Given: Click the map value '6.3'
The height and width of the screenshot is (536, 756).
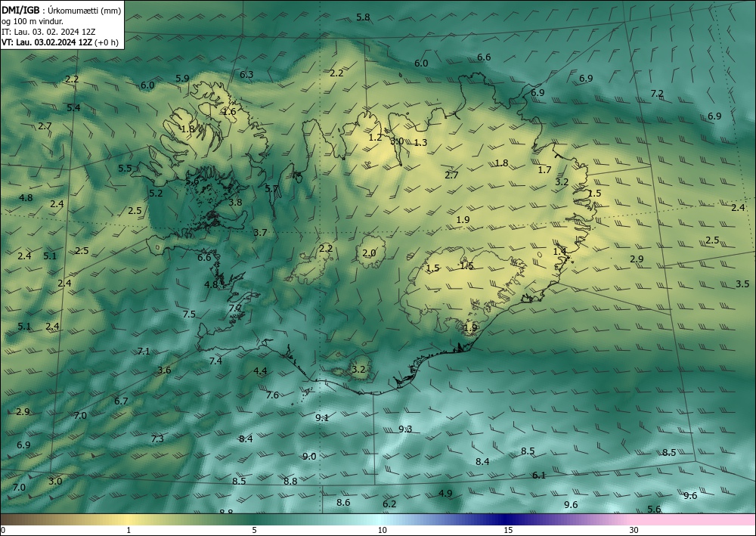Looking at the screenshot, I should (246, 74).
